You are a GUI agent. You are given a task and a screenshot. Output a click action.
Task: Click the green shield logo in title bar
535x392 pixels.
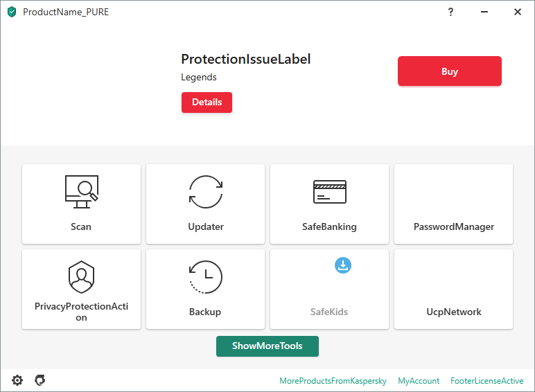[x=12, y=12]
